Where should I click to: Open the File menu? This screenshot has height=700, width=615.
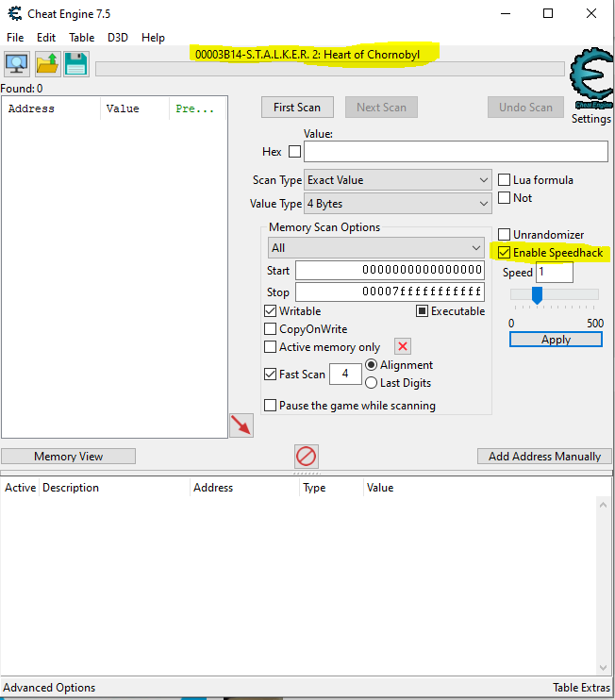pyautogui.click(x=15, y=38)
